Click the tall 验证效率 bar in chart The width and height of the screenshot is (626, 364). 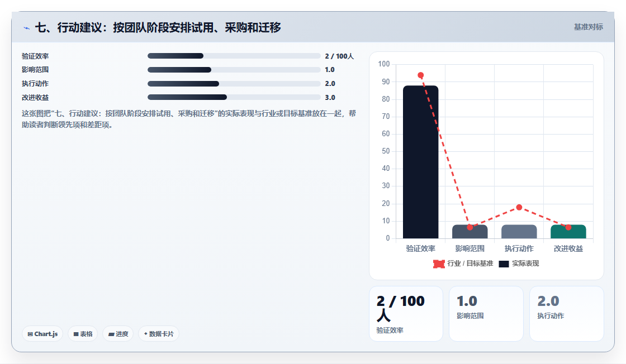[420, 162]
